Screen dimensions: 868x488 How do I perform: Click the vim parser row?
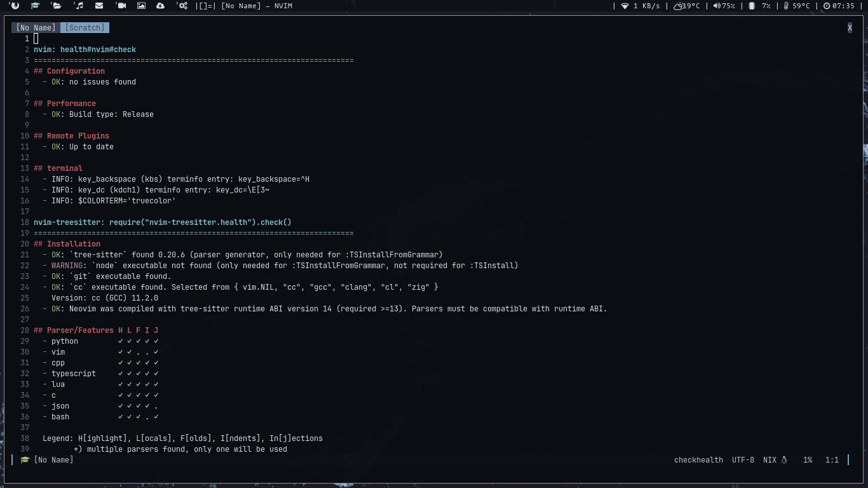tap(100, 352)
